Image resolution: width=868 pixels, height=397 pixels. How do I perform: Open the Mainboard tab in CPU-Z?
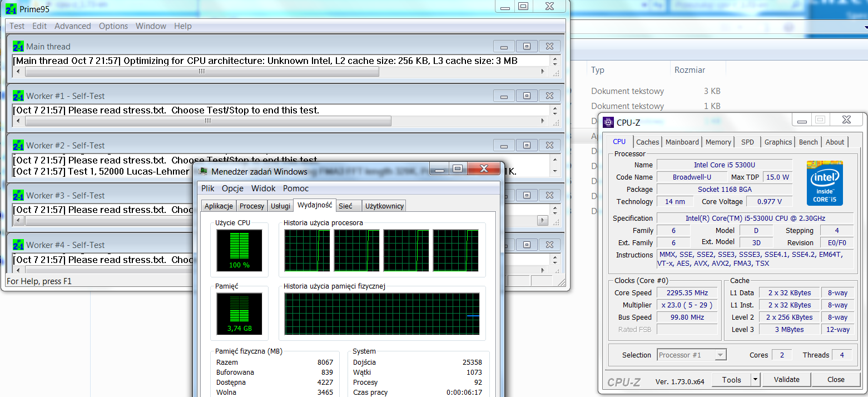pyautogui.click(x=682, y=142)
